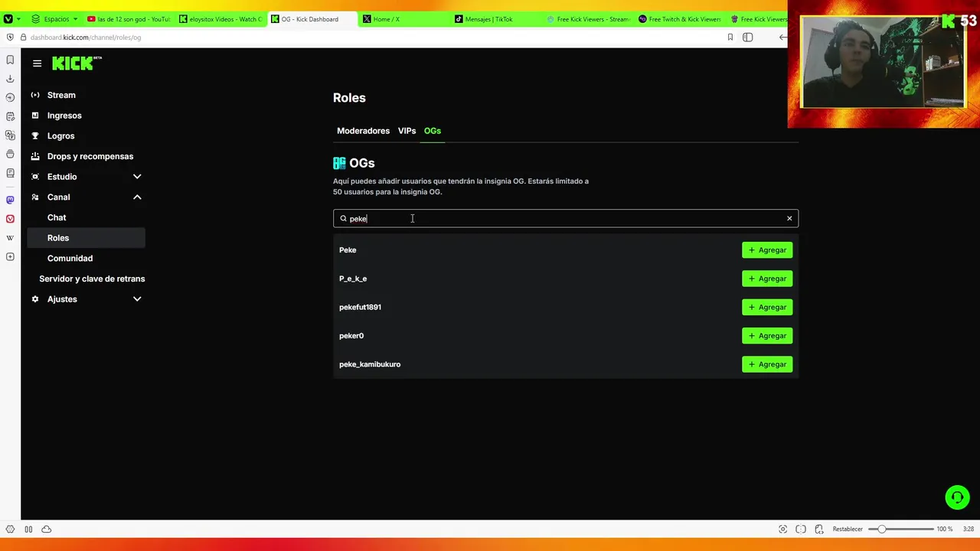Viewport: 980px width, 551px height.
Task: Click the search magnifier icon
Action: (343, 219)
